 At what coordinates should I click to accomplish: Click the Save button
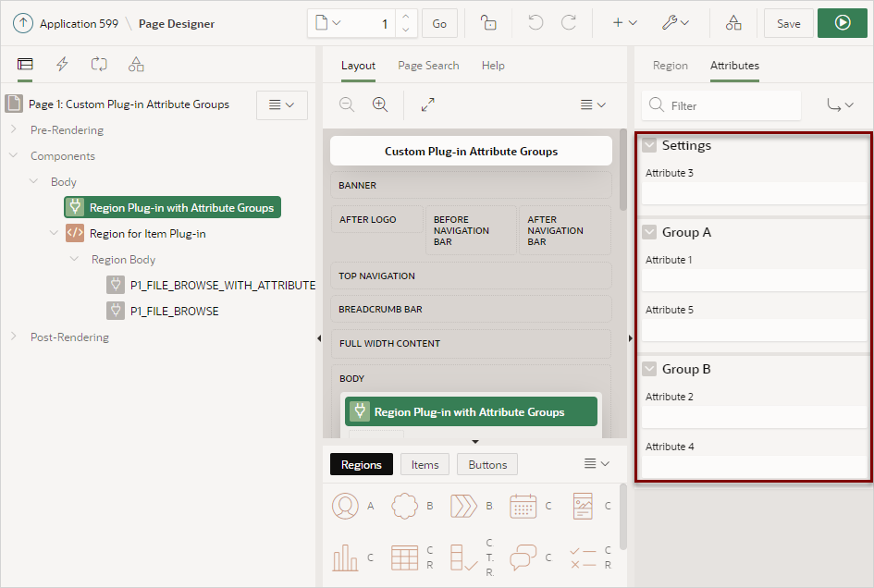tap(788, 23)
